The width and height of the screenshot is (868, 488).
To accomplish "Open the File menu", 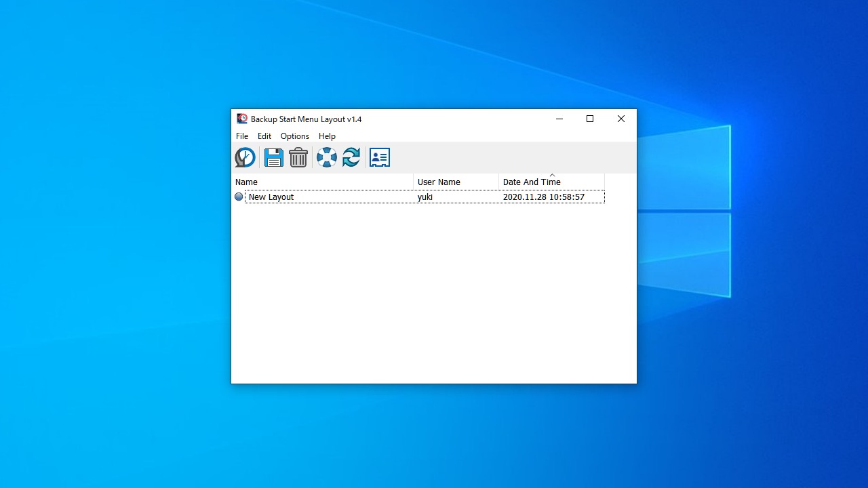I will [x=242, y=136].
